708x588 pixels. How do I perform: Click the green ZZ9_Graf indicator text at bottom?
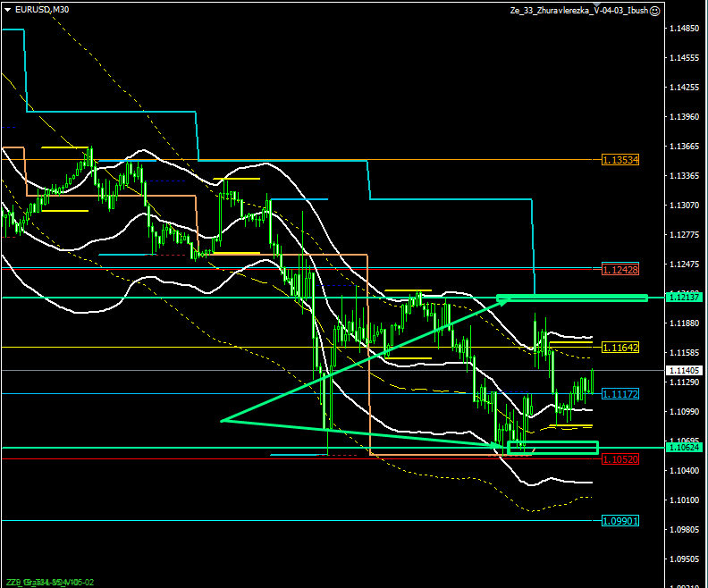coord(49,582)
